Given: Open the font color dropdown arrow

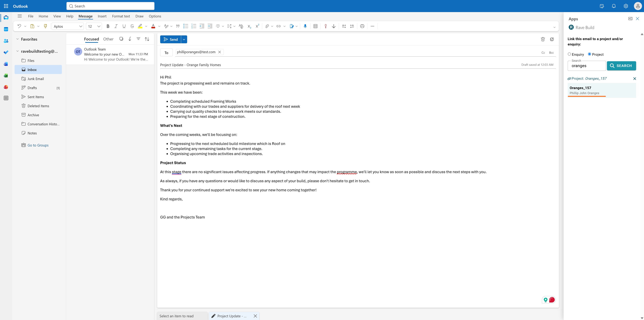Looking at the screenshot, I should (159, 26).
